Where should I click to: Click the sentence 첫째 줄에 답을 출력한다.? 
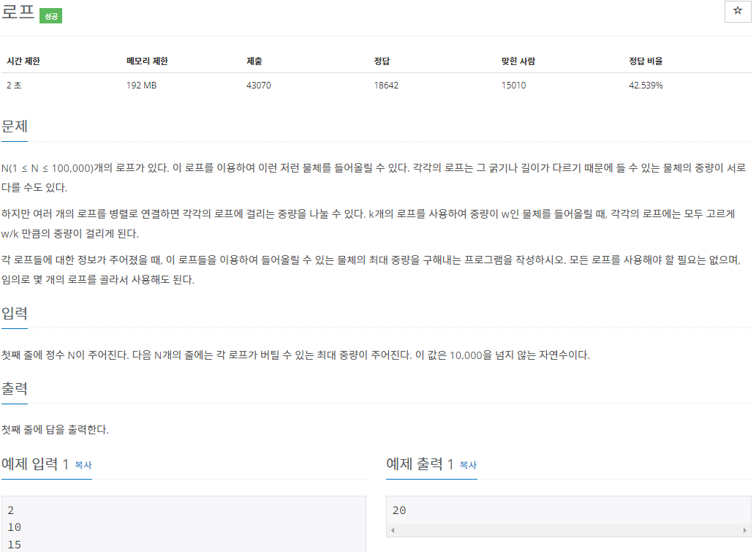coord(55,430)
